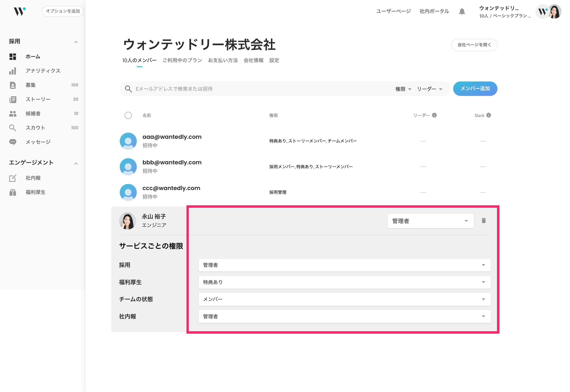Select ストーリー in the sidebar
This screenshot has width=570, height=392.
coord(38,99)
